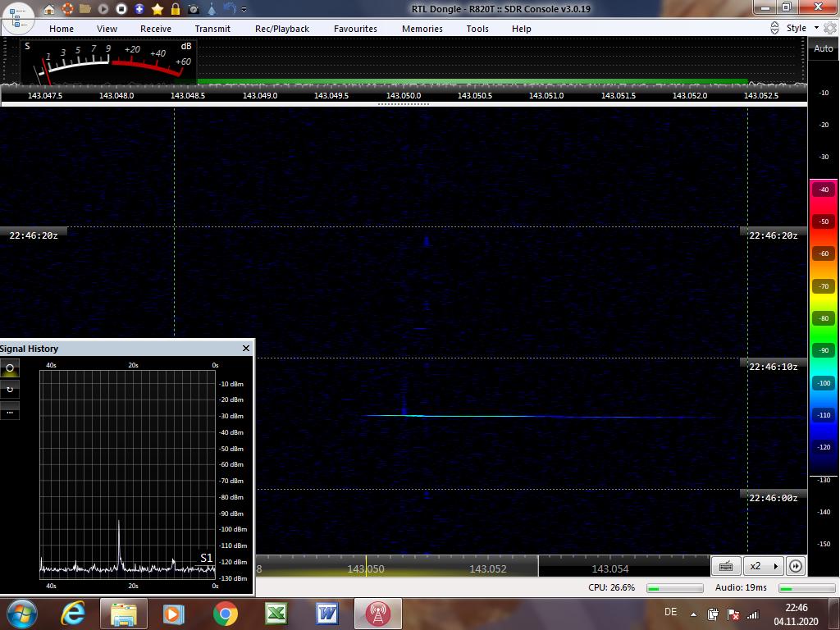Expand the quick access toolbar customize arrow

(244, 10)
